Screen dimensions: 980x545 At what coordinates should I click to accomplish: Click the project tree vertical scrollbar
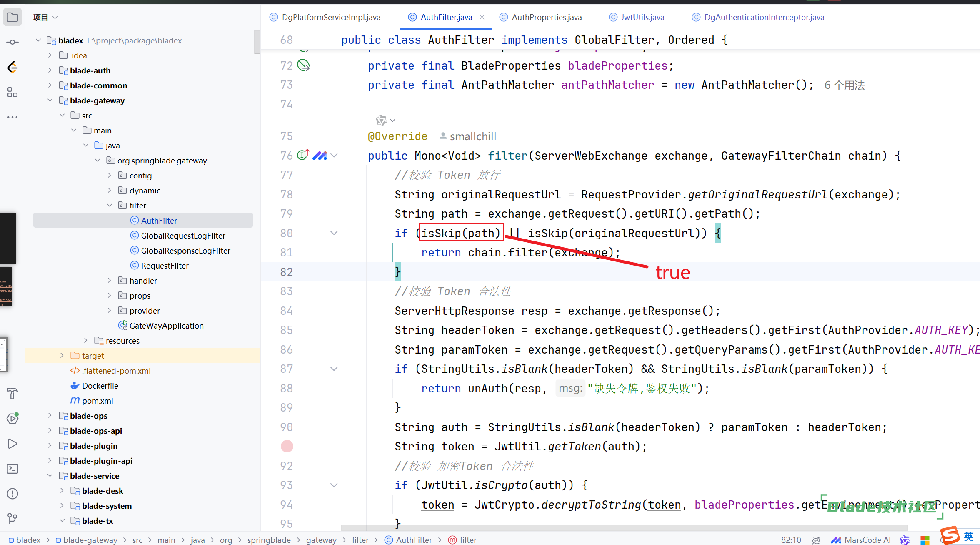(x=257, y=42)
